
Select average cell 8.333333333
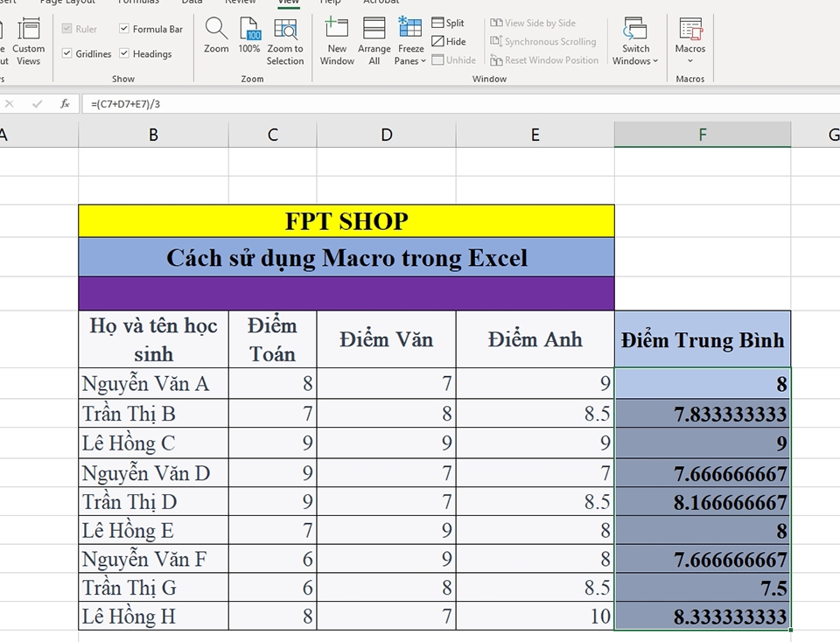pyautogui.click(x=703, y=617)
